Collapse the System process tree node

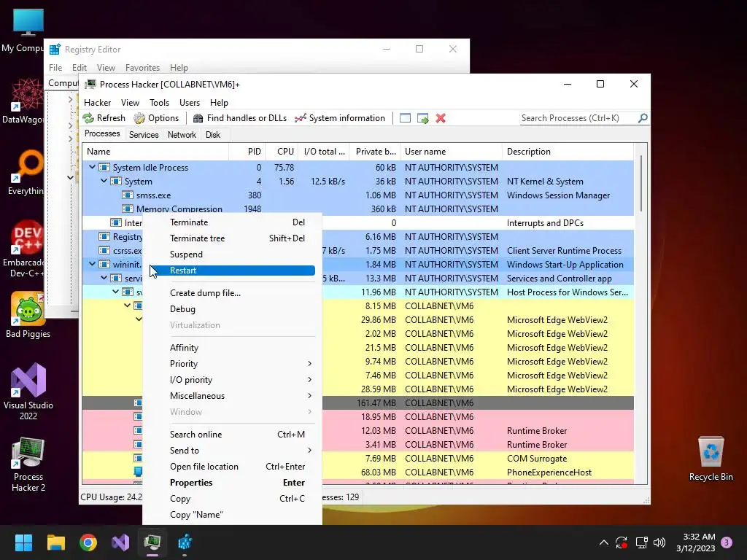point(104,181)
